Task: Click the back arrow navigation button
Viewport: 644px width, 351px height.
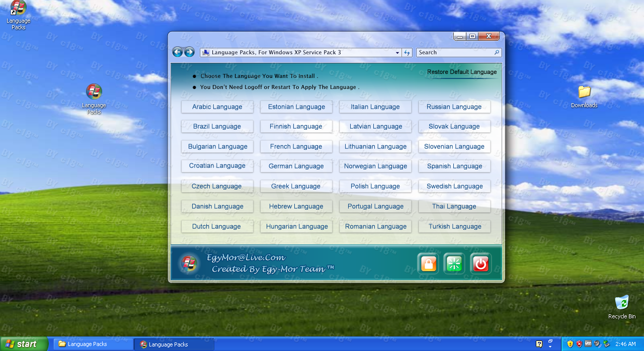Action: tap(177, 52)
